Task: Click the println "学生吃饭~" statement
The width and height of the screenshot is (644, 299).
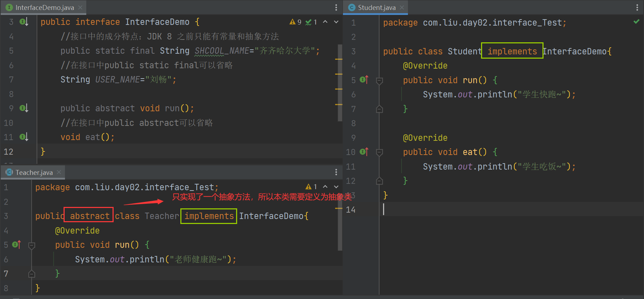Action: [x=499, y=166]
